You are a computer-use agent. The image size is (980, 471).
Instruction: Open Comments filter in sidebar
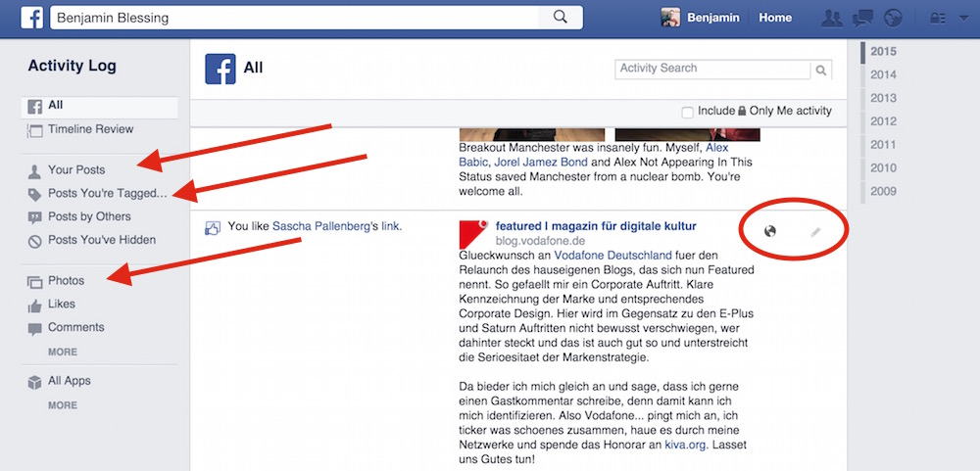pyautogui.click(x=76, y=327)
